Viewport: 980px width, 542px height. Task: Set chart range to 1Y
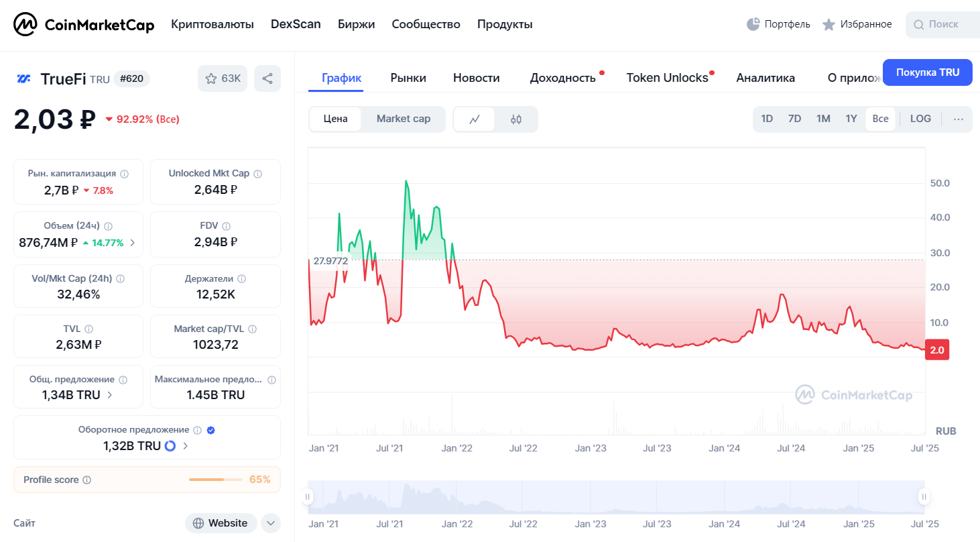pos(851,119)
